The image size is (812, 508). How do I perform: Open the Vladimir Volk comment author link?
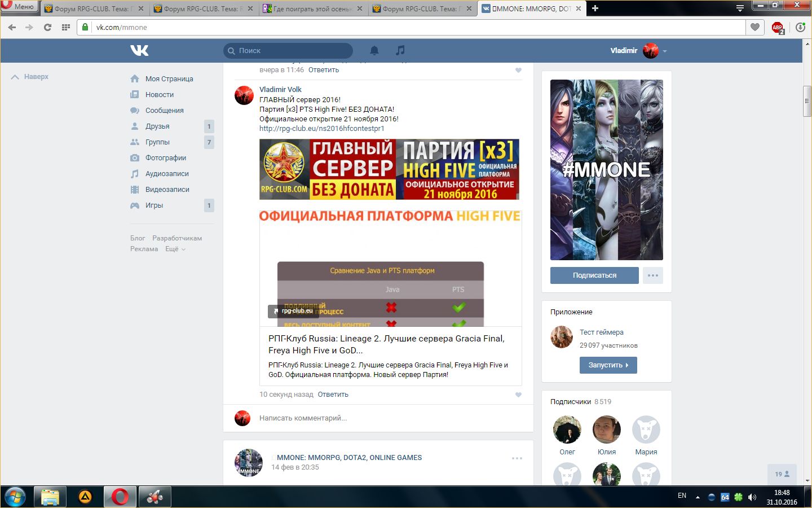point(280,89)
